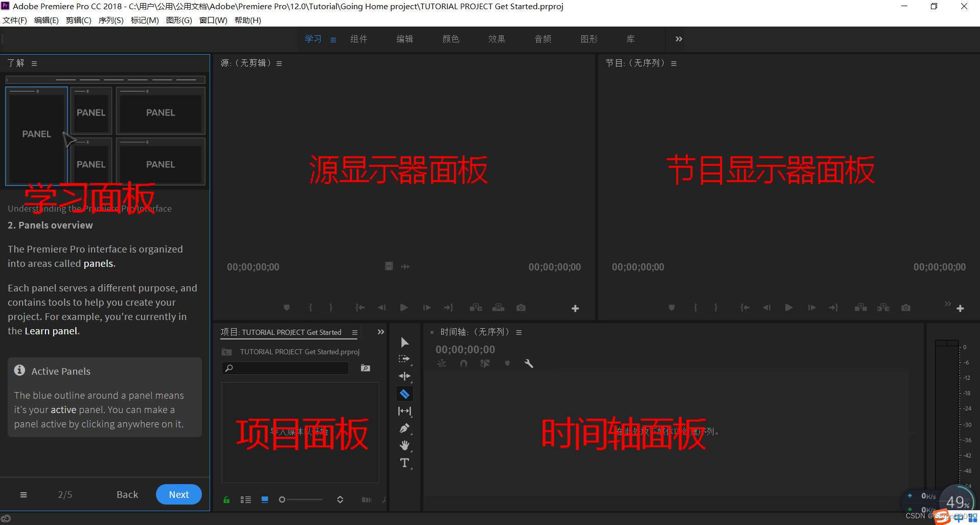Image resolution: width=980 pixels, height=525 pixels.
Task: Click the Extract button in the Program monitor
Action: pos(883,308)
